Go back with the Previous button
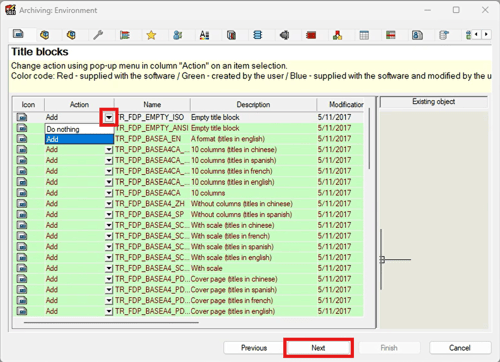The width and height of the screenshot is (500, 362). (254, 348)
